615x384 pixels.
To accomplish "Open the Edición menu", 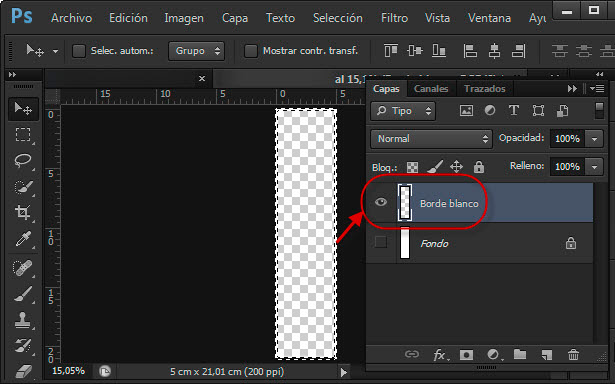I will [x=128, y=18].
